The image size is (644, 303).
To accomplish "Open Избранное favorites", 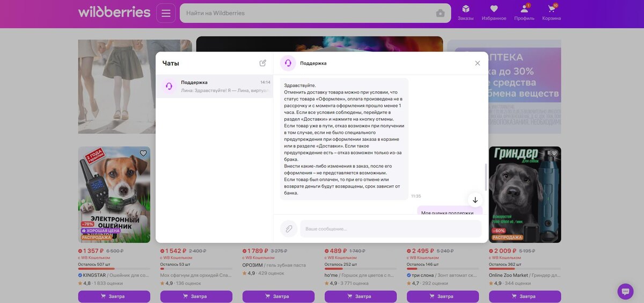I will 494,13.
